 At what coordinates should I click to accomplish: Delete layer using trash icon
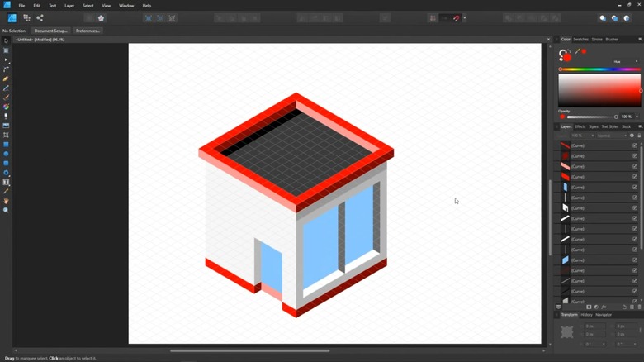pyautogui.click(x=639, y=307)
